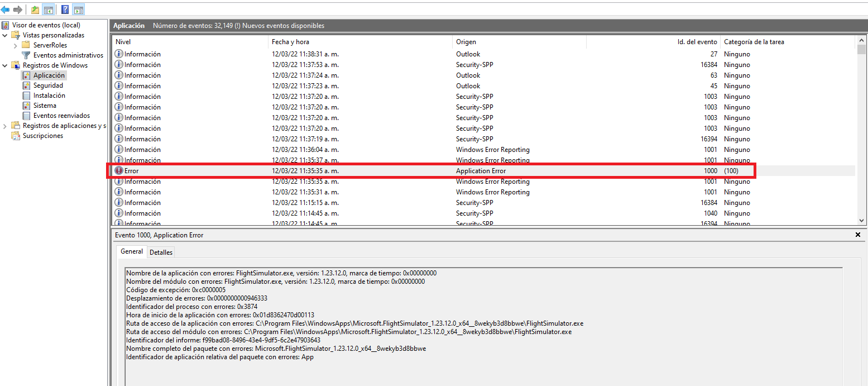Click info icon of Outlook event 27 row
Screen dimensions: 868x386
coord(119,54)
